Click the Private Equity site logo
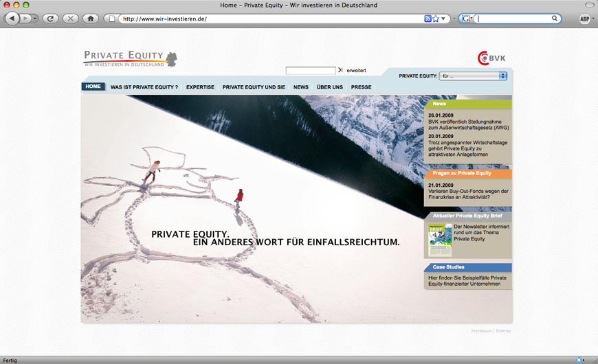Viewport: 598px width, 364px height. [130, 58]
